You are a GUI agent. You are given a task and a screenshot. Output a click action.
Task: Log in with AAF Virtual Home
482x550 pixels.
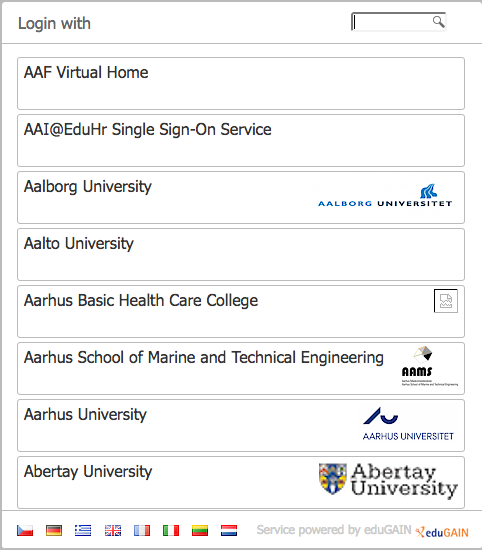tap(241, 83)
